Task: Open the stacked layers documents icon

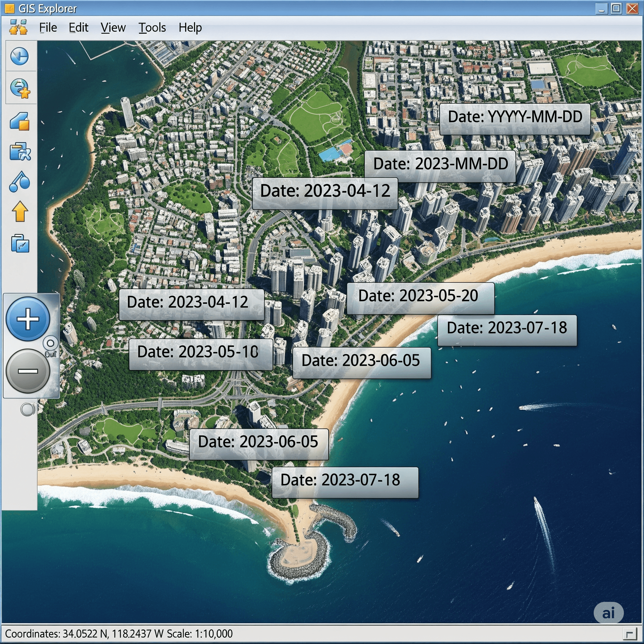Action: click(20, 243)
